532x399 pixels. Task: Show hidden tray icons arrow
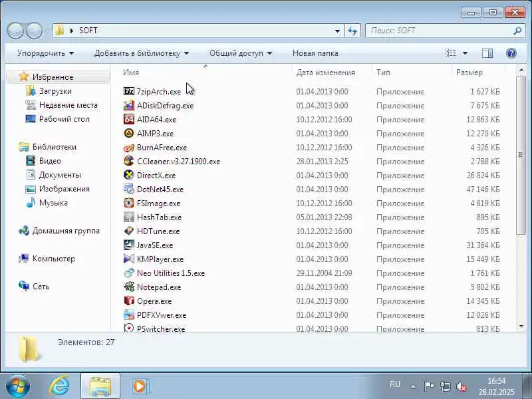tap(413, 386)
